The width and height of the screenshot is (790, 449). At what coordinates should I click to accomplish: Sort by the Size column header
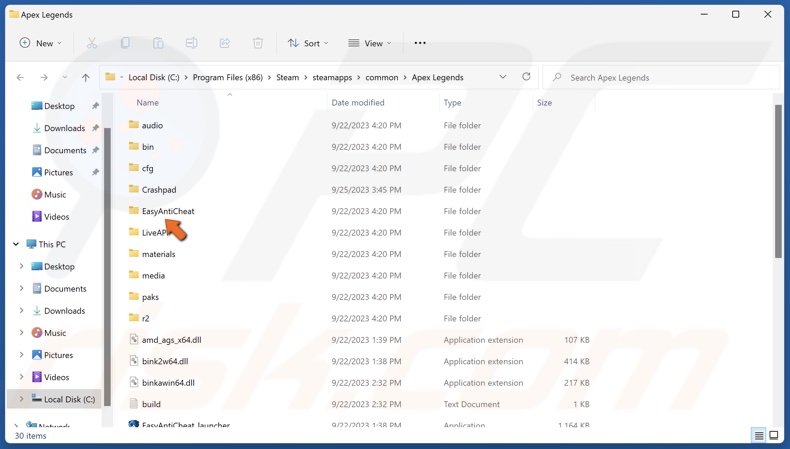tap(545, 103)
